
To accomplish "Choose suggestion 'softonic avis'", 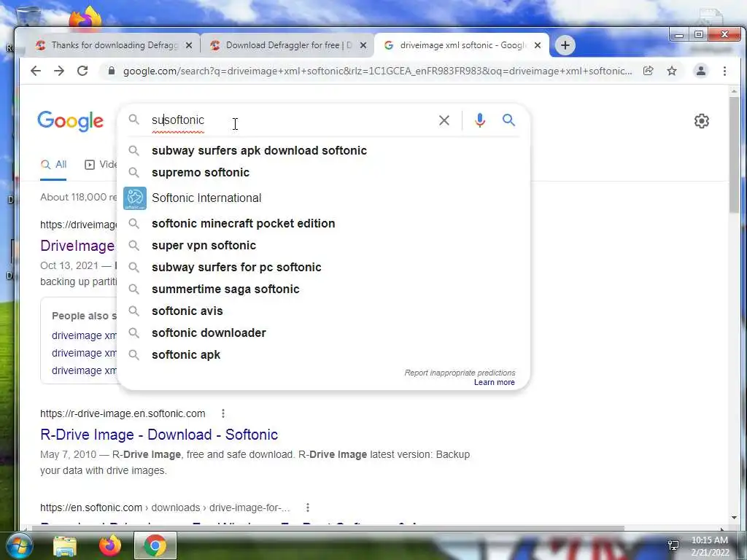I will coord(323,311).
